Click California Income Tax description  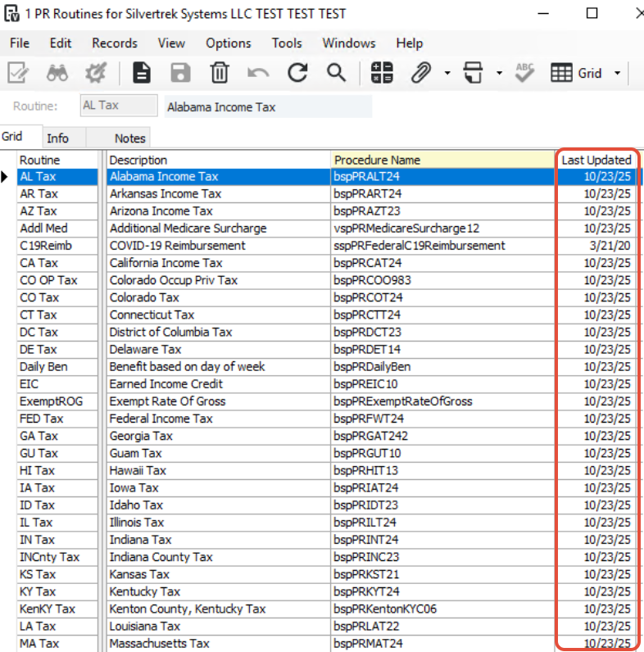[219, 263]
